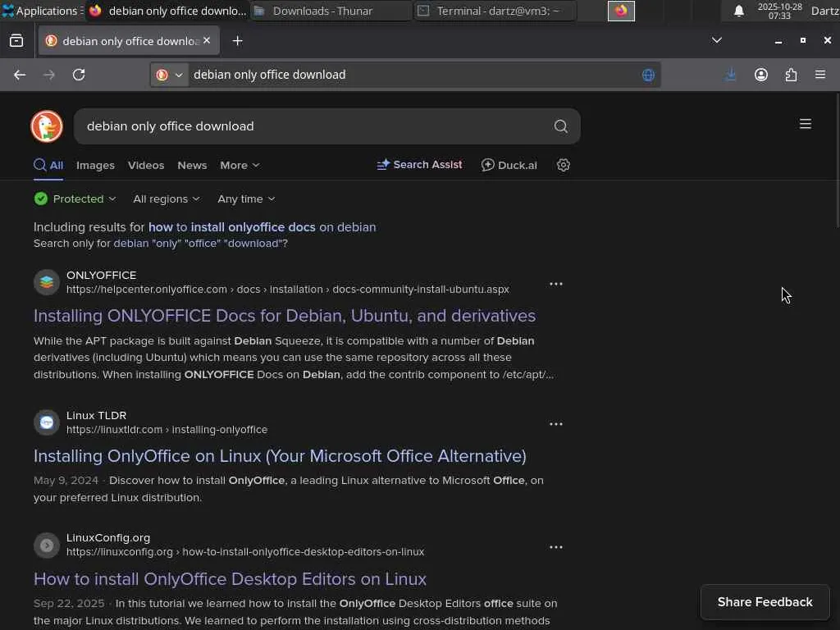Click the Share Feedback button
Image resolution: width=840 pixels, height=630 pixels.
pyautogui.click(x=765, y=602)
